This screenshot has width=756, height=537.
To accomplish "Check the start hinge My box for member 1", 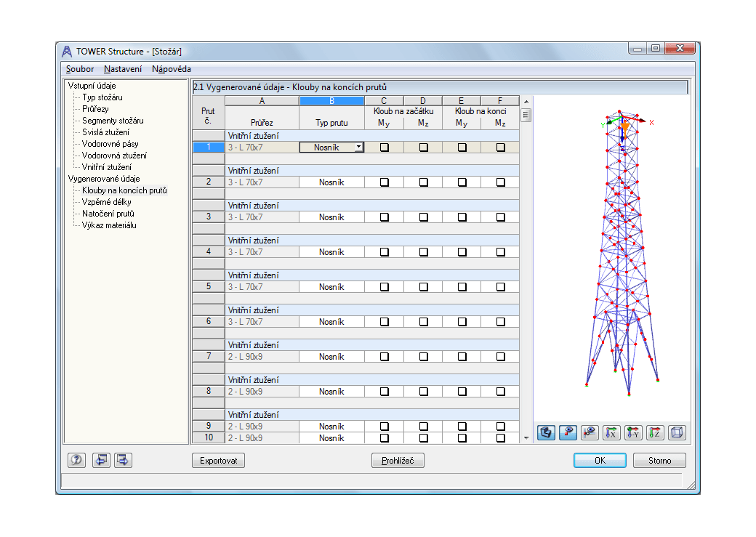I will click(x=384, y=148).
